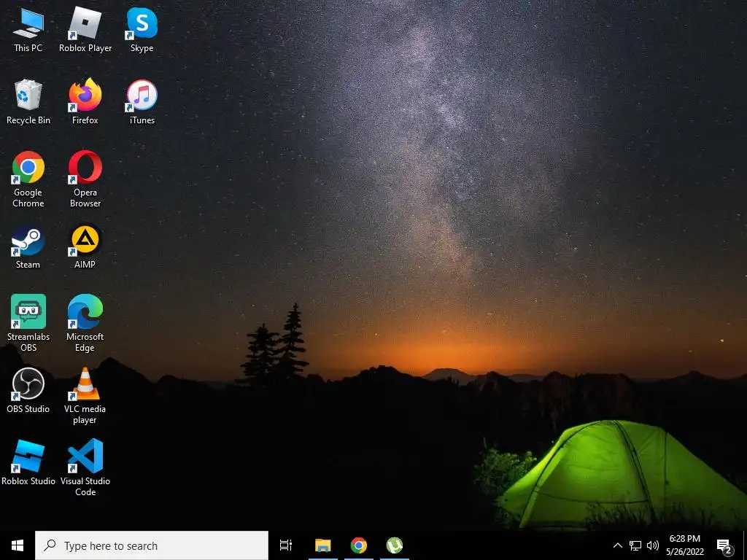Open the network status tray icon
The height and width of the screenshot is (560, 747).
635,545
